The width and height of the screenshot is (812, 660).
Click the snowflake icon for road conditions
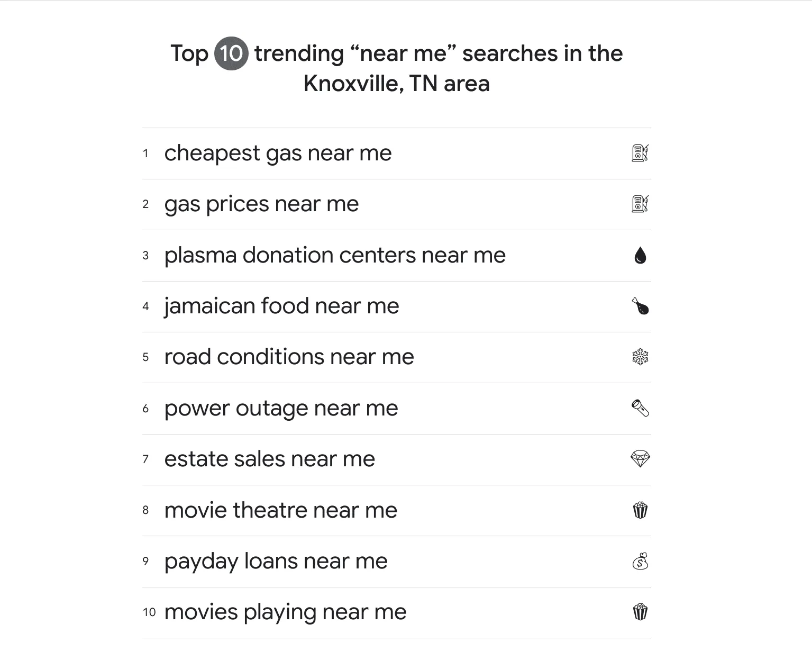(640, 357)
